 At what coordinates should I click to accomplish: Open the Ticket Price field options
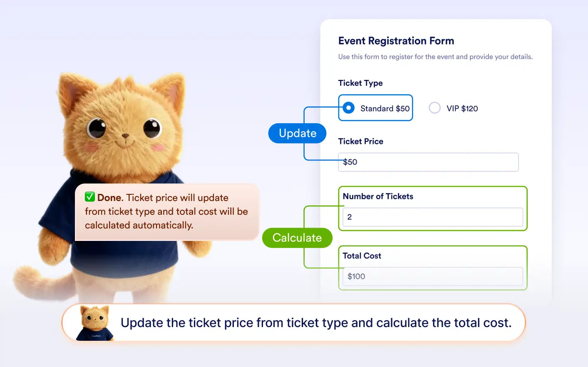pos(428,162)
